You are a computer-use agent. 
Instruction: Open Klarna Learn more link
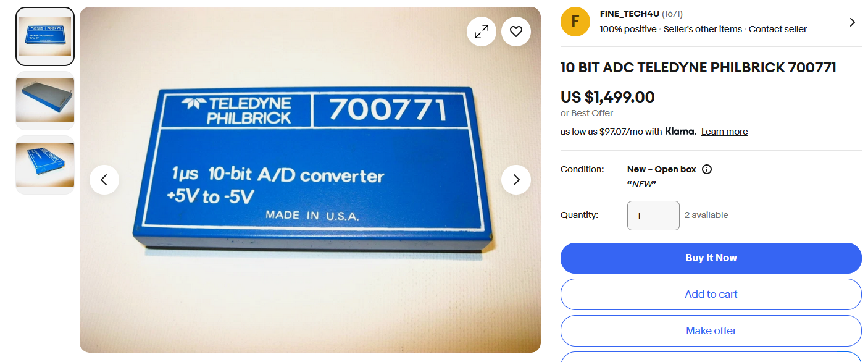[x=725, y=132]
